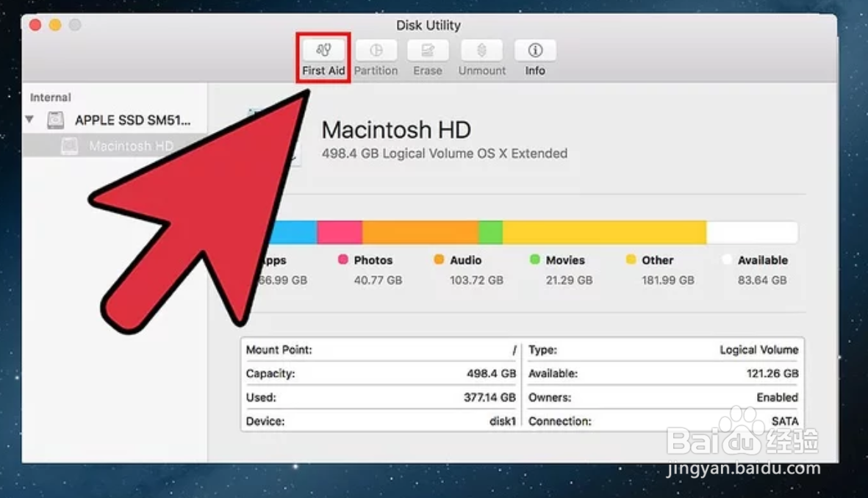Collapse the APPLE SSD disclosure triangle
The image size is (868, 498).
click(30, 120)
